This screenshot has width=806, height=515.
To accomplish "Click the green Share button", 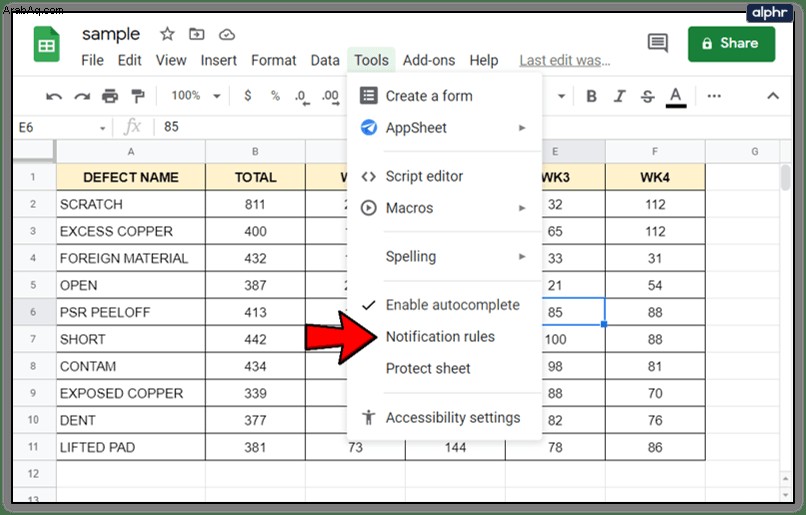I will 731,44.
